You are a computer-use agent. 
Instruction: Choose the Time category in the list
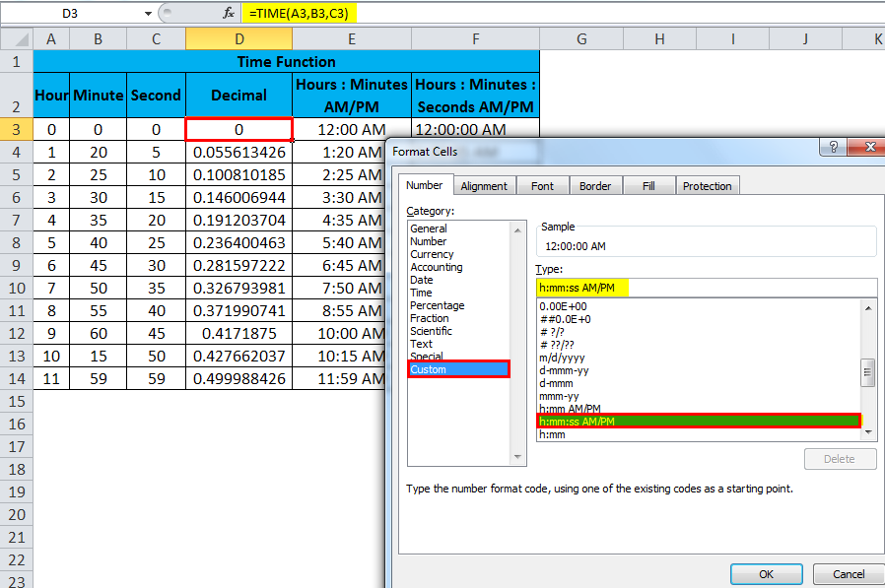click(x=421, y=293)
